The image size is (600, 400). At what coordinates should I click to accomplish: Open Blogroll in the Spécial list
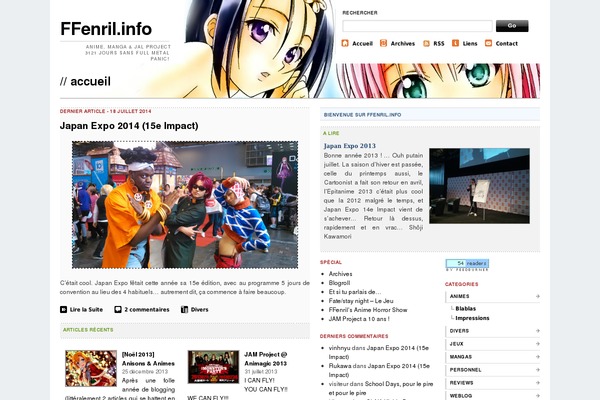(339, 283)
